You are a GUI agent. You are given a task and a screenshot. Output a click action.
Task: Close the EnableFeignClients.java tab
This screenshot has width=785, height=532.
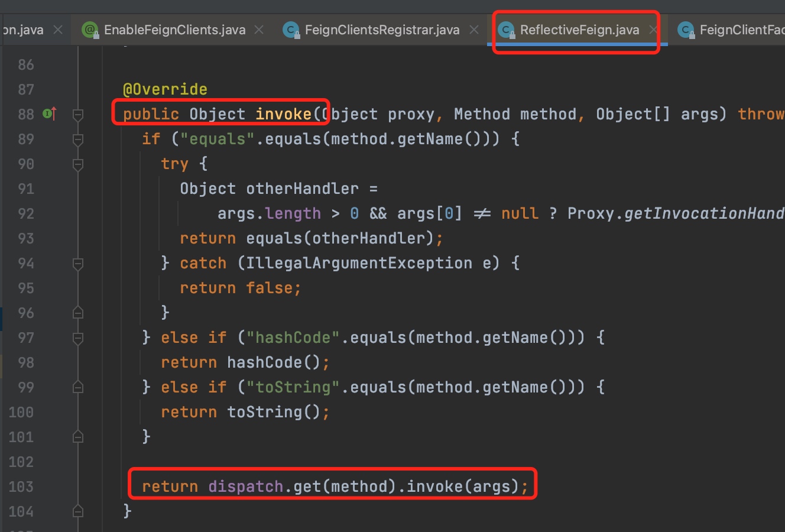(259, 30)
